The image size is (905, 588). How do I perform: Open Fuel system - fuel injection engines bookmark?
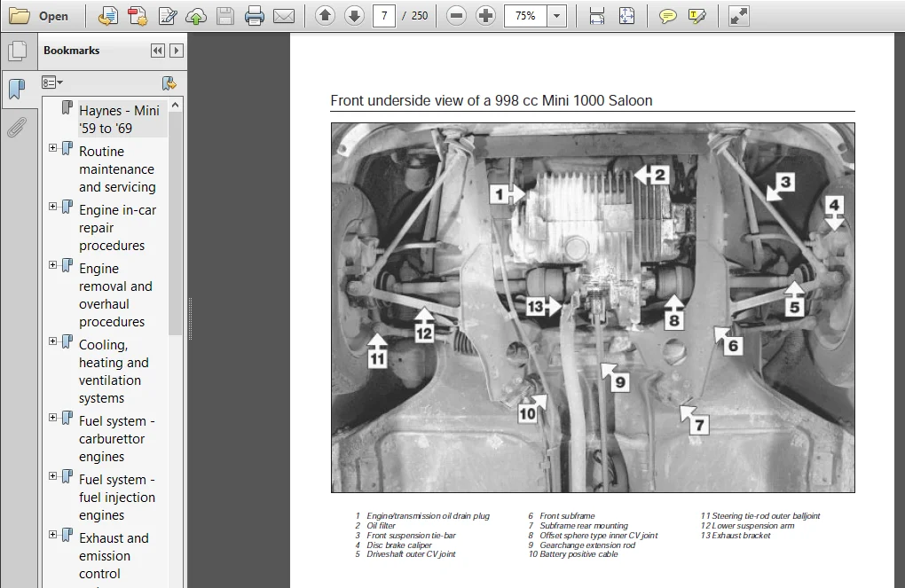click(116, 498)
